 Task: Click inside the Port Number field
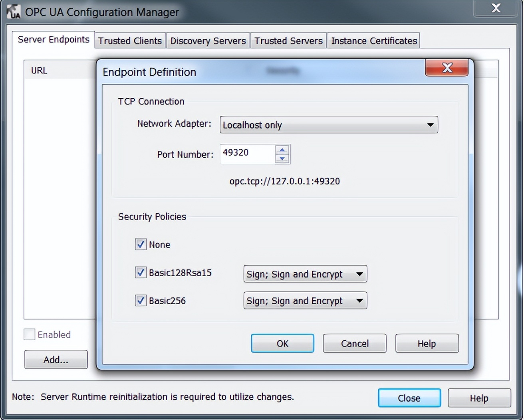click(x=248, y=153)
